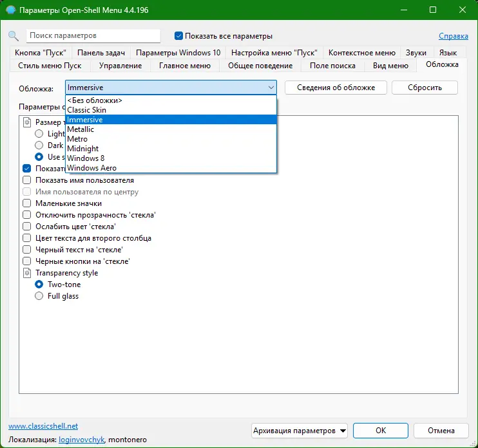Select the Light radio option
This screenshot has width=478, height=448.
(x=39, y=134)
